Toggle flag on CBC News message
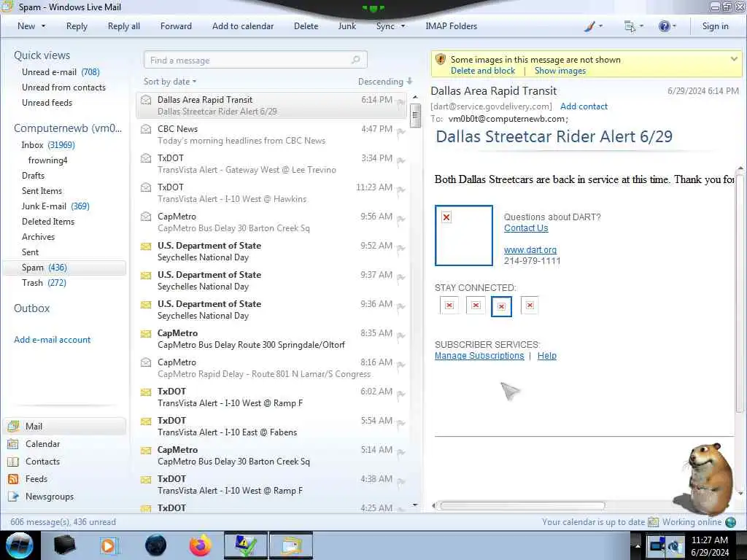Image resolution: width=747 pixels, height=560 pixels. pyautogui.click(x=400, y=132)
